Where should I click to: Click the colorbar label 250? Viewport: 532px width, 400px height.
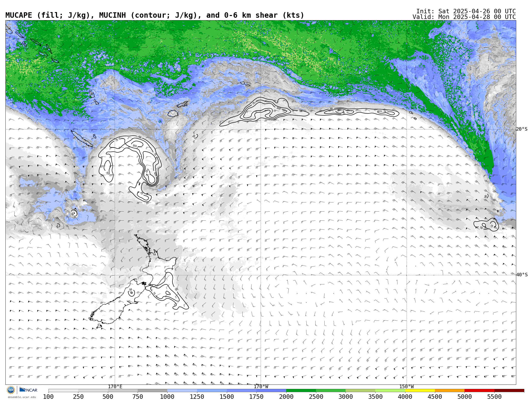pyautogui.click(x=78, y=397)
